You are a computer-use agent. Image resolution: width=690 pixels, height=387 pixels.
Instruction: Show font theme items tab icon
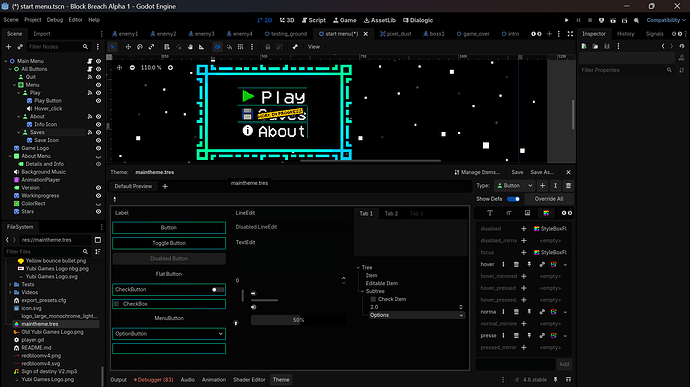point(508,213)
